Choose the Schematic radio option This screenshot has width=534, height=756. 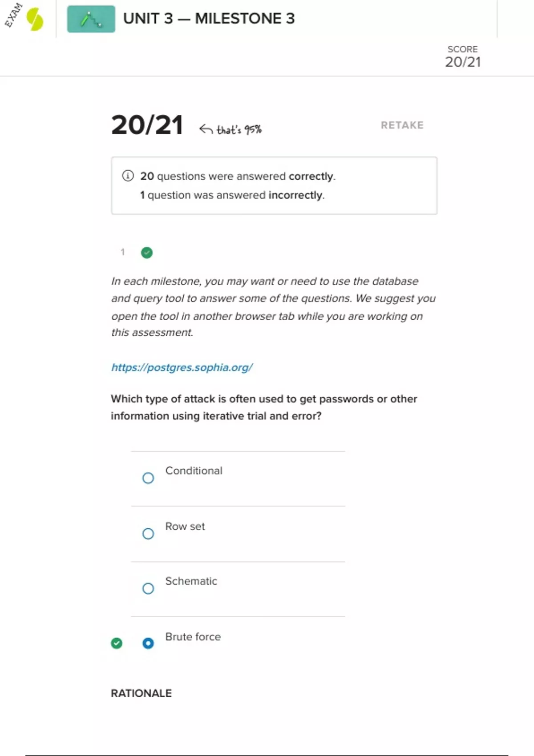pos(148,588)
